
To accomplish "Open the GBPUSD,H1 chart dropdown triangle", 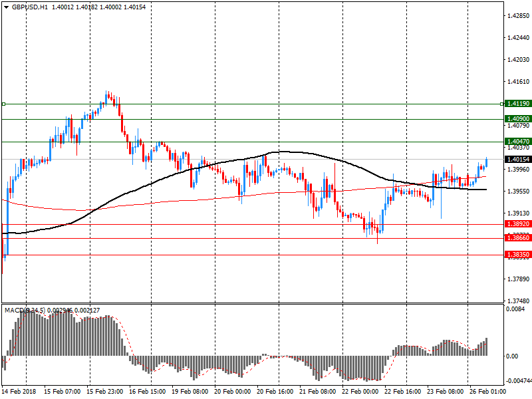I will (x=6, y=7).
